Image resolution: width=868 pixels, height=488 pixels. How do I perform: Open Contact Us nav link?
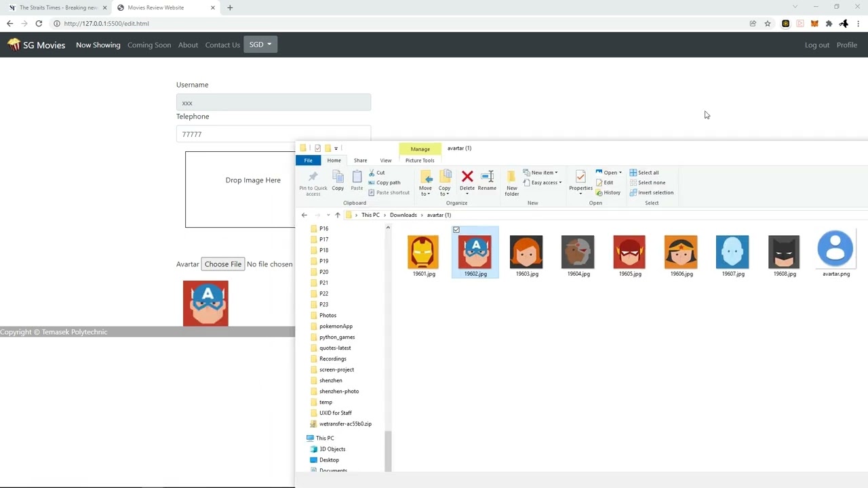pos(222,45)
